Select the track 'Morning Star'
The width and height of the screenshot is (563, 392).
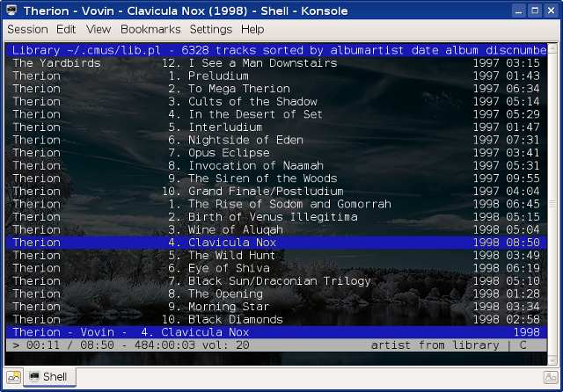click(276, 307)
